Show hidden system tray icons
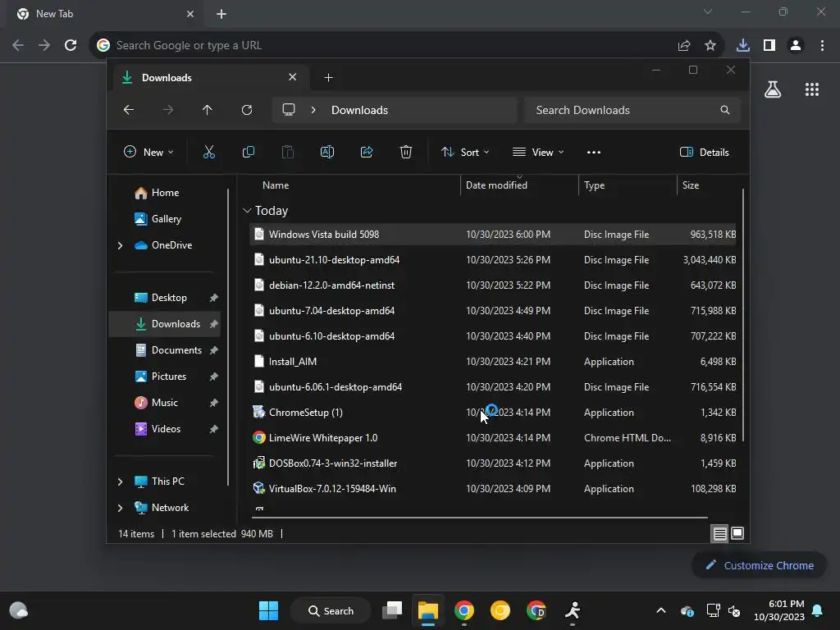 (x=661, y=610)
